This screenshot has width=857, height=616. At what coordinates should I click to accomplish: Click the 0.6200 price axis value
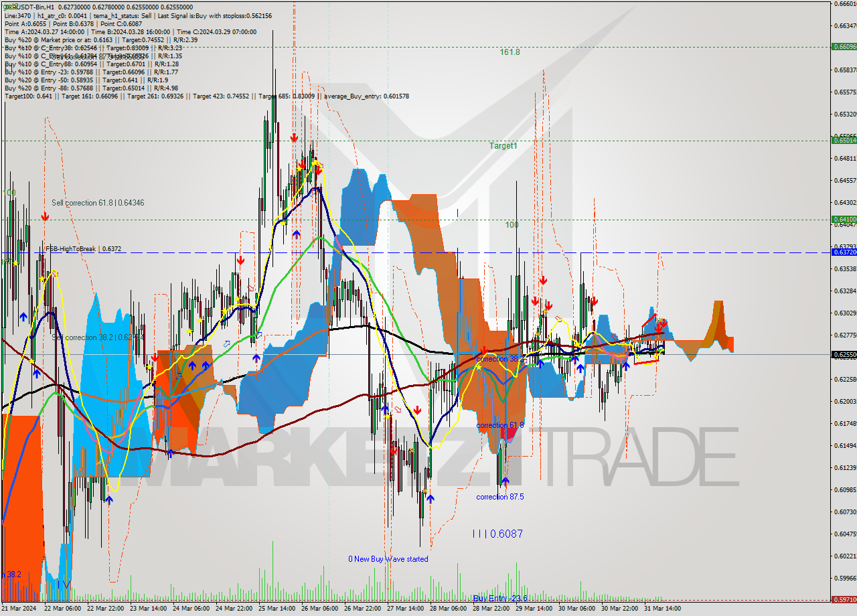(845, 401)
